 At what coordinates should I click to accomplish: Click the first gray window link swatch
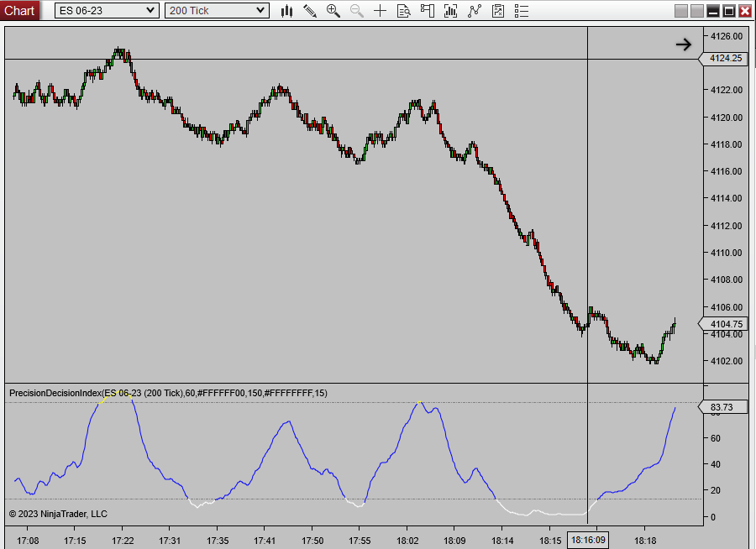tap(682, 11)
